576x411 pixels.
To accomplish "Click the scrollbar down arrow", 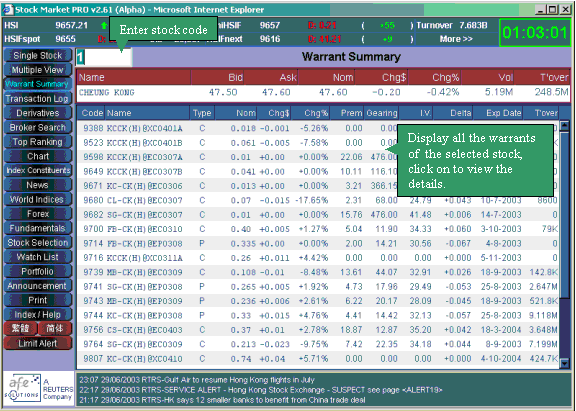I will point(565,363).
